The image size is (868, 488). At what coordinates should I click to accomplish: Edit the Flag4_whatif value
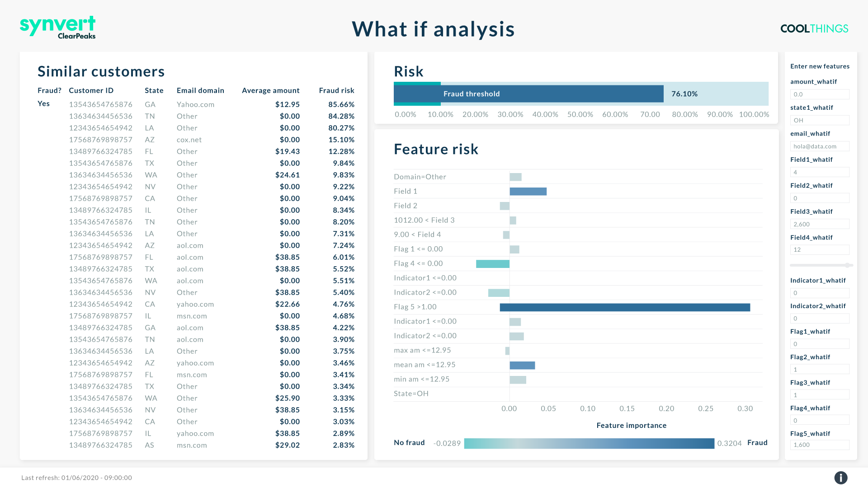[820, 420]
